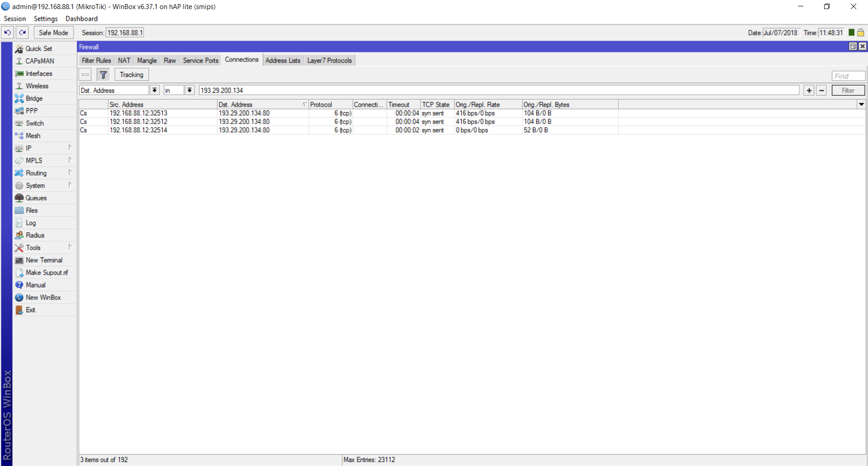Open Interfaces icon in sidebar
Screen dimensions: 868x466
click(x=19, y=74)
